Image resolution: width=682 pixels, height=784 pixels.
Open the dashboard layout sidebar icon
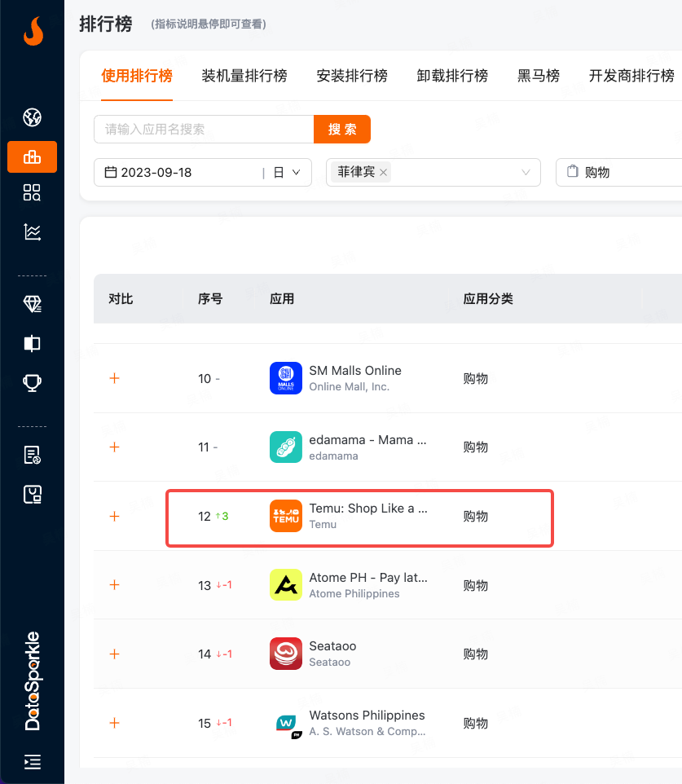32,495
